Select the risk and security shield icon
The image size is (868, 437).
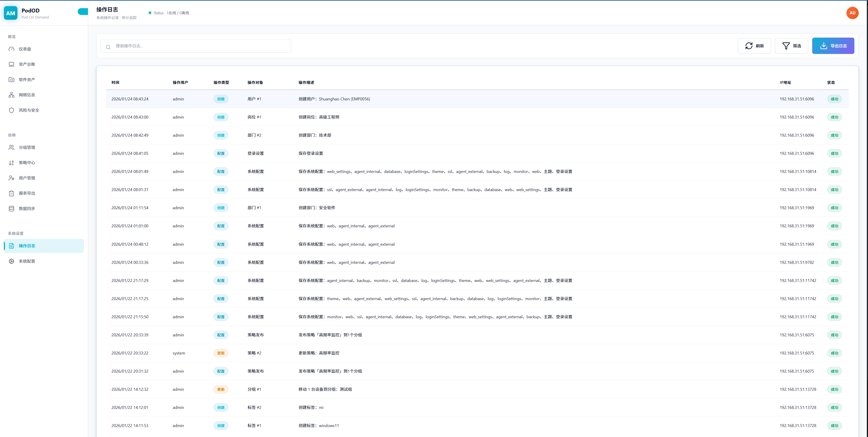click(x=12, y=110)
